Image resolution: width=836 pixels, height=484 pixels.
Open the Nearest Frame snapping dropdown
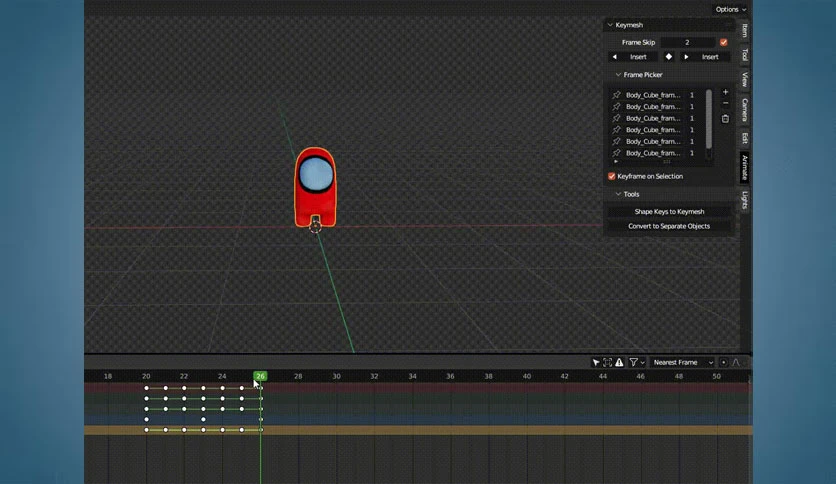pos(682,362)
